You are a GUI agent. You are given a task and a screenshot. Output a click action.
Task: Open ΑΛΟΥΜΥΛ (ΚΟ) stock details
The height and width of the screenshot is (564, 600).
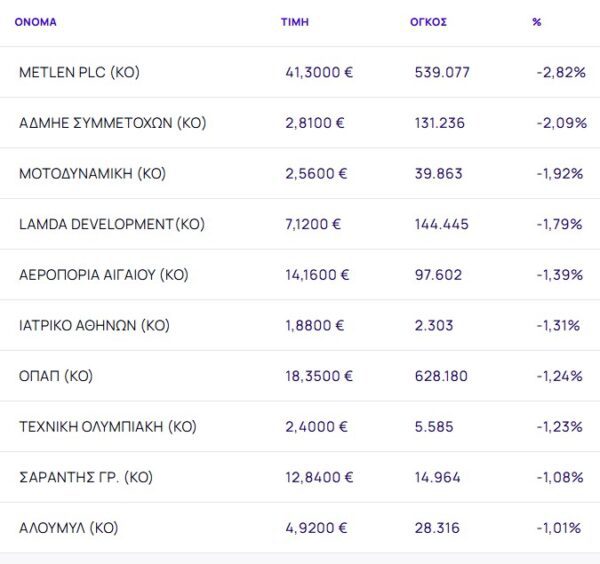pos(68,527)
